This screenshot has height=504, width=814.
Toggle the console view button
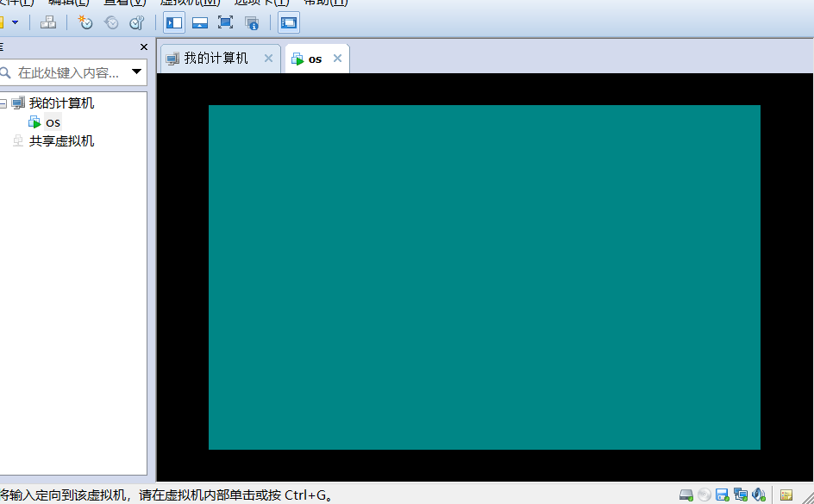pos(289,22)
